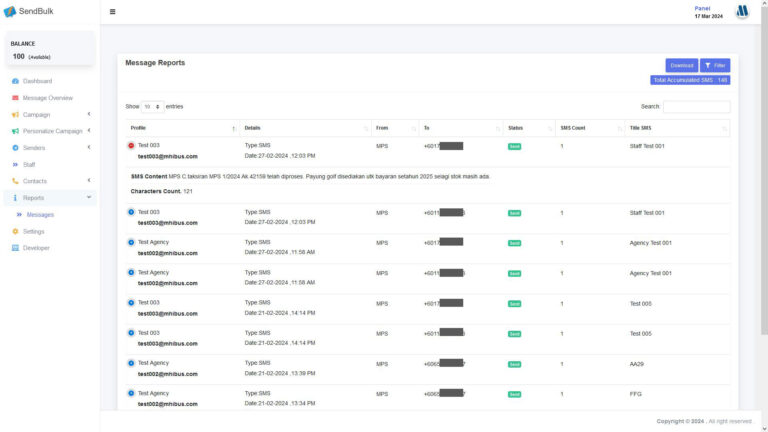768x432 pixels.
Task: Click the hamburger menu icon in header
Action: click(x=112, y=12)
